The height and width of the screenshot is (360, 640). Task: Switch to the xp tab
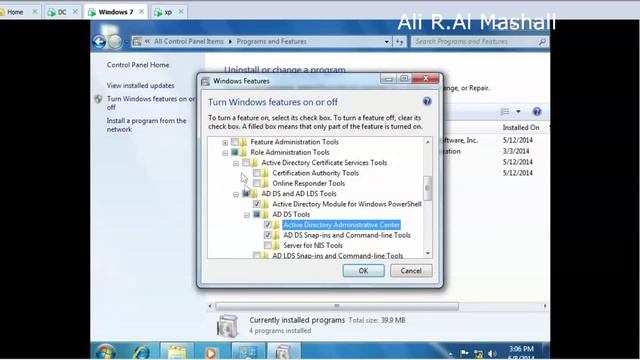coord(168,12)
